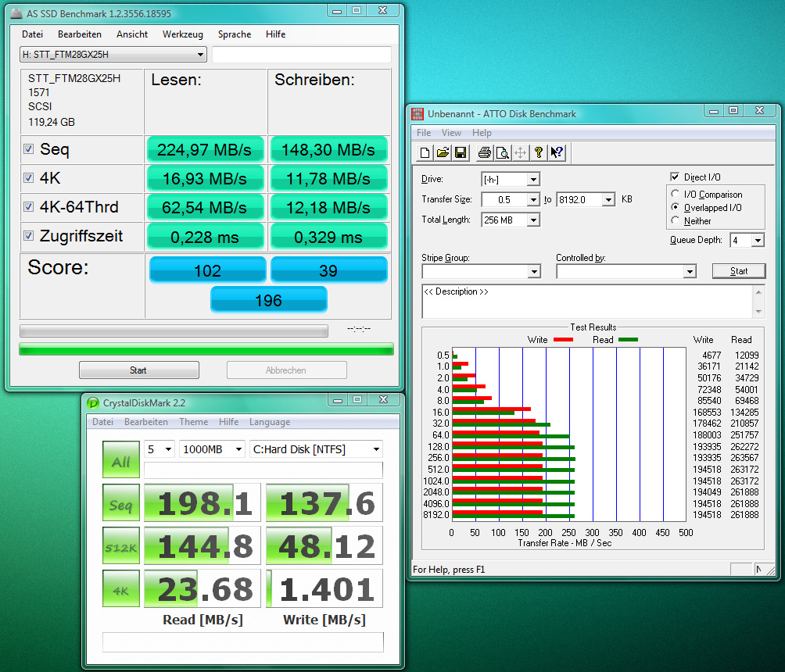The image size is (785, 672).
Task: Open the Sprache menu
Action: pyautogui.click(x=235, y=34)
